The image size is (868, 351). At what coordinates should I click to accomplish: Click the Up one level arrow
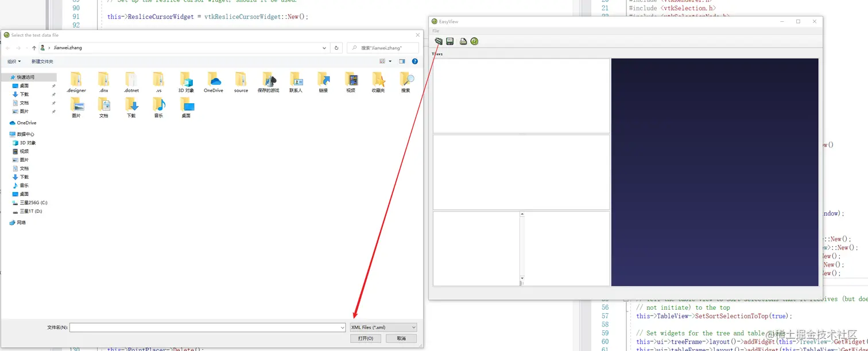click(x=34, y=48)
